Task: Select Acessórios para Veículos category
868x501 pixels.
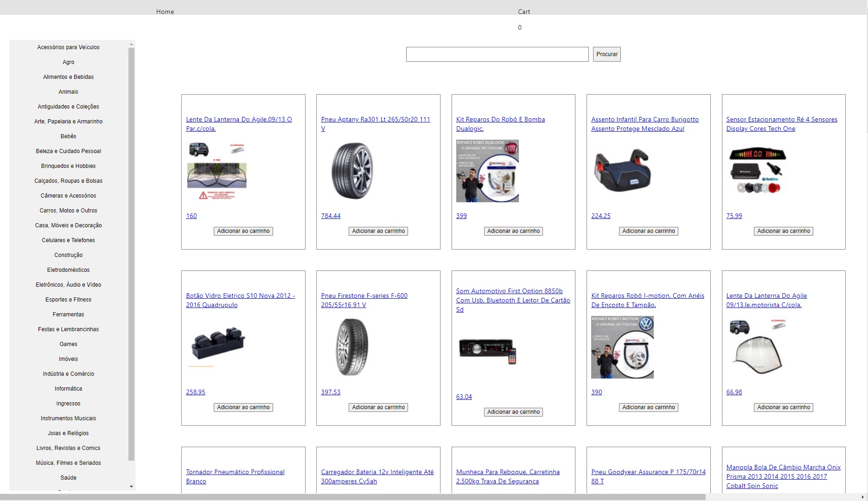Action: [x=68, y=47]
